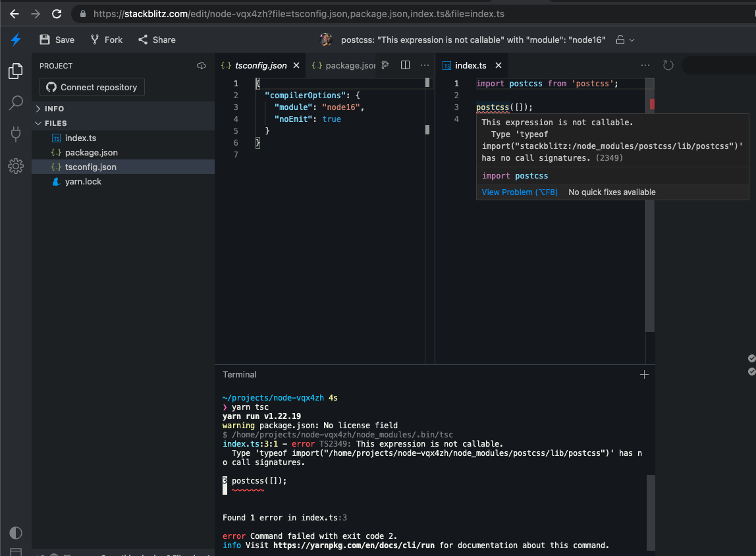756x556 pixels.
Task: Click the Connect repository button
Action: pos(92,87)
